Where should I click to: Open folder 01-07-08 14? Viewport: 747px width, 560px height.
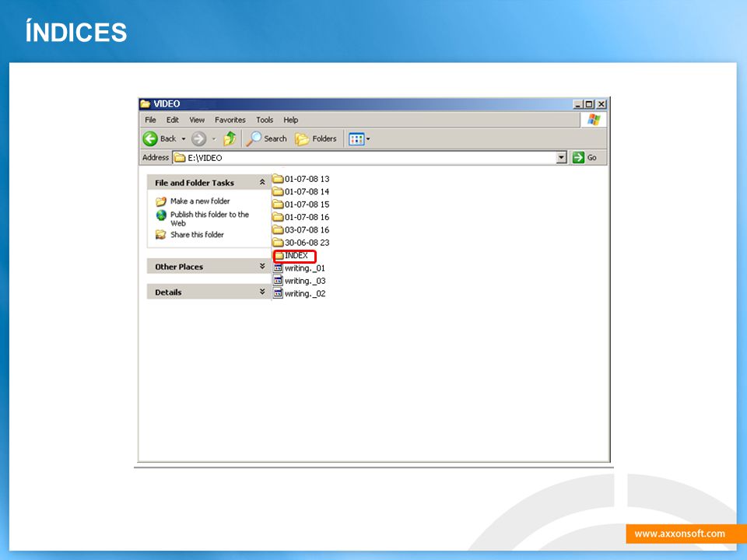[x=301, y=192]
